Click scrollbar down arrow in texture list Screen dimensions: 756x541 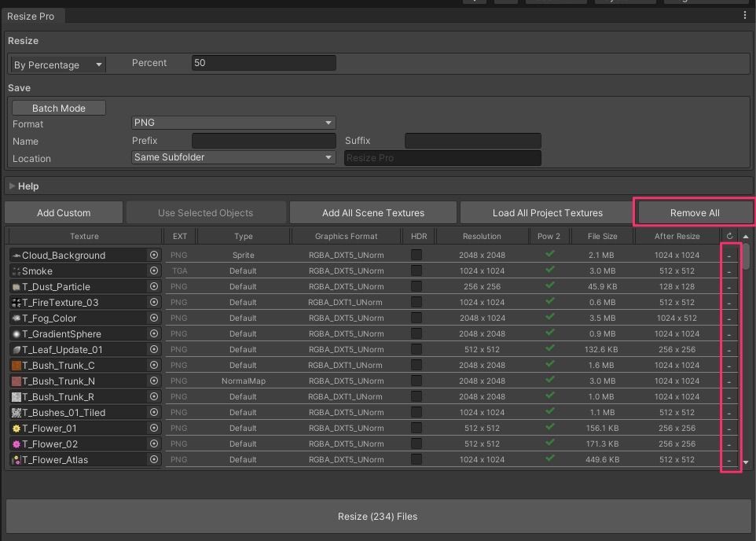point(746,462)
